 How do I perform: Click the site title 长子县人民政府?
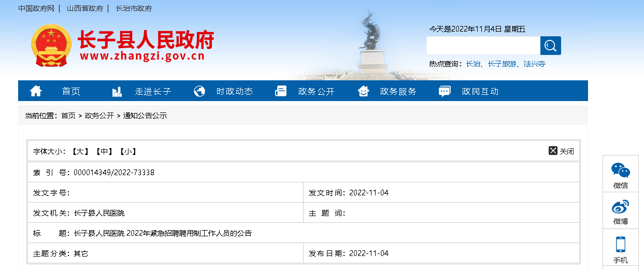(x=146, y=39)
